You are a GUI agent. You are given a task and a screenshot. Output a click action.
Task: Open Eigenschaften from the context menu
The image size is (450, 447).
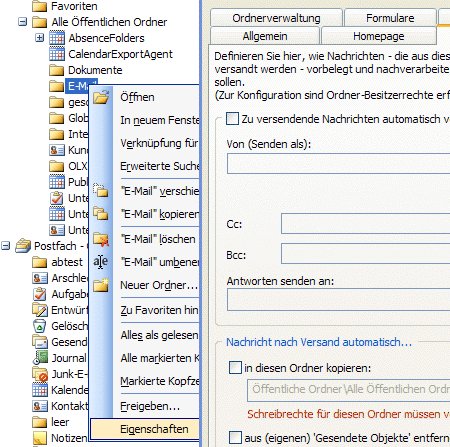click(x=145, y=429)
